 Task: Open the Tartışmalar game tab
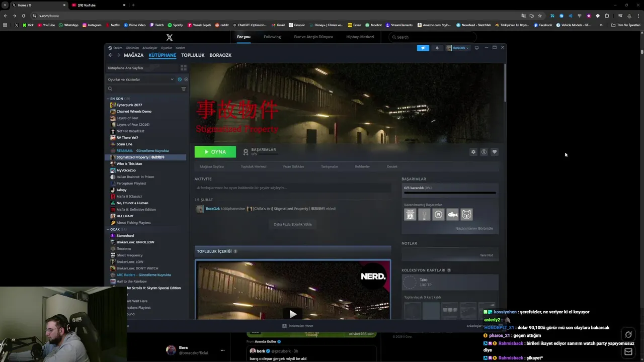tap(329, 166)
